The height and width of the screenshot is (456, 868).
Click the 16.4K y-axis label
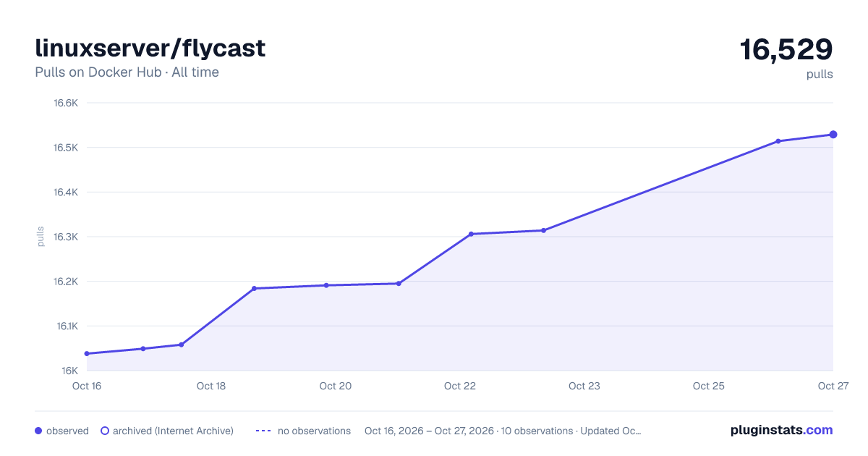(66, 192)
